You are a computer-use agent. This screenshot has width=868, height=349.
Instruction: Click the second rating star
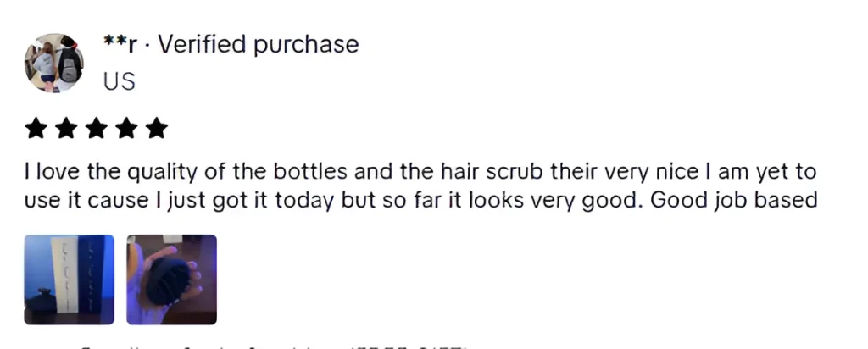coord(66,129)
